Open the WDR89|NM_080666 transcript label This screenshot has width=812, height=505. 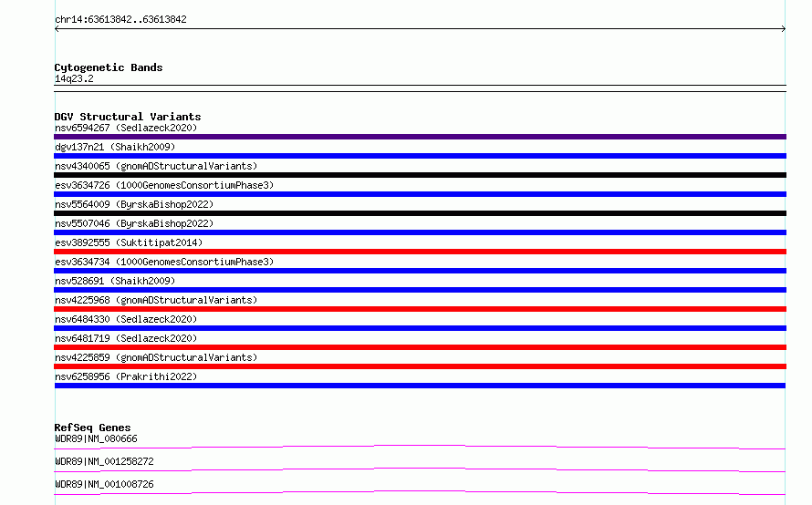96,438
